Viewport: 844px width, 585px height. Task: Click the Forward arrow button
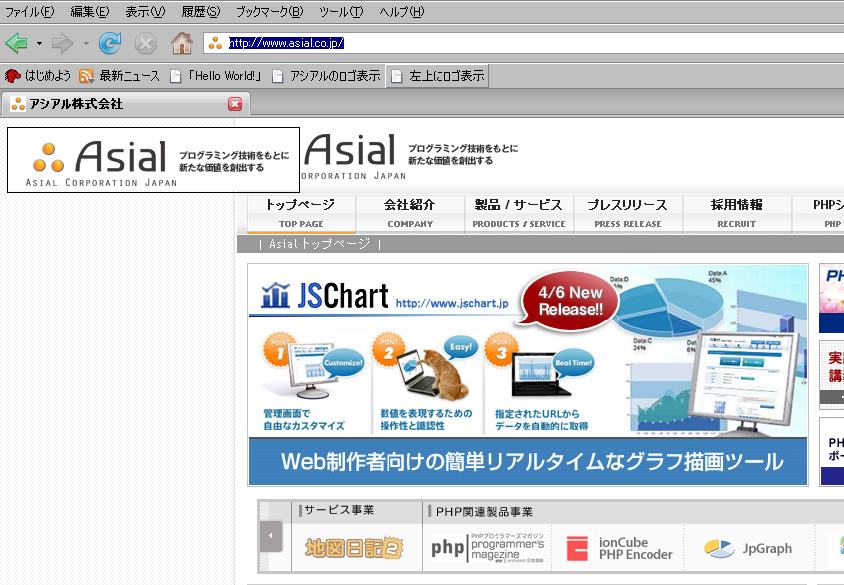point(62,43)
